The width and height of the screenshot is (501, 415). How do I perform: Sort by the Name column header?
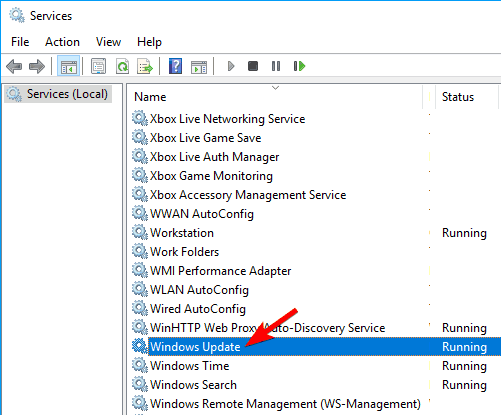coord(275,97)
